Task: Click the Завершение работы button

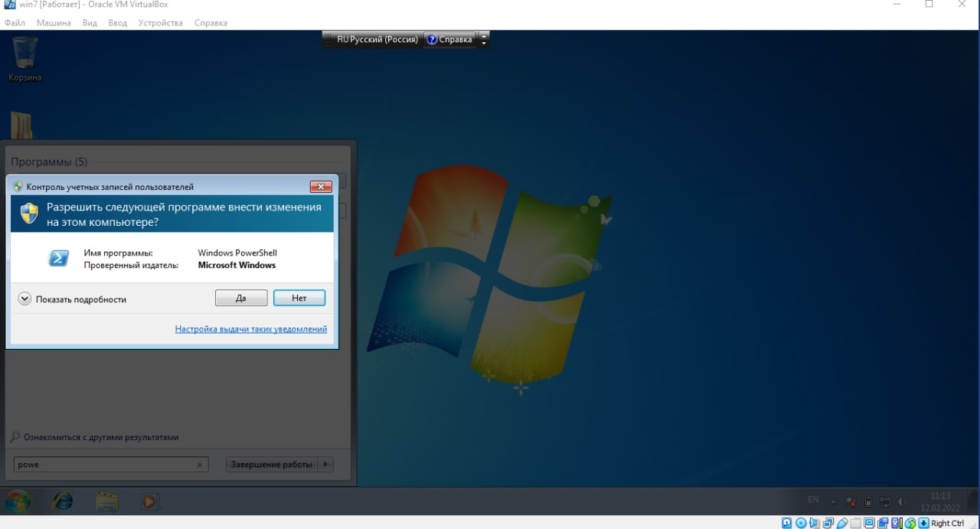Action: 272,464
